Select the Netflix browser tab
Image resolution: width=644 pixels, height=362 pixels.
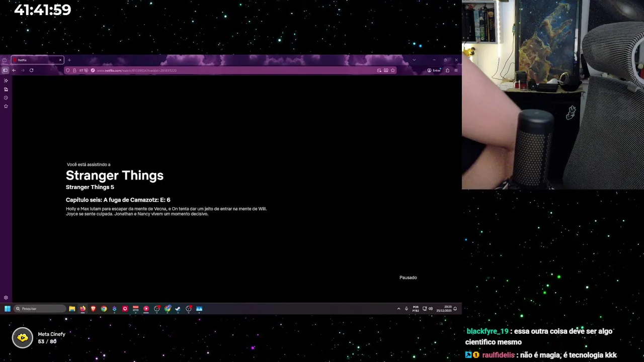[x=37, y=60]
